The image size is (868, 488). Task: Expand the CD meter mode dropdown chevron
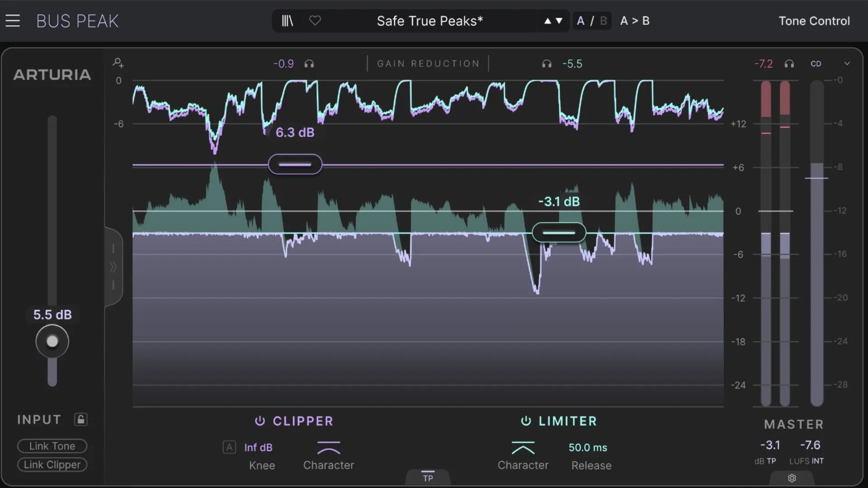click(847, 63)
